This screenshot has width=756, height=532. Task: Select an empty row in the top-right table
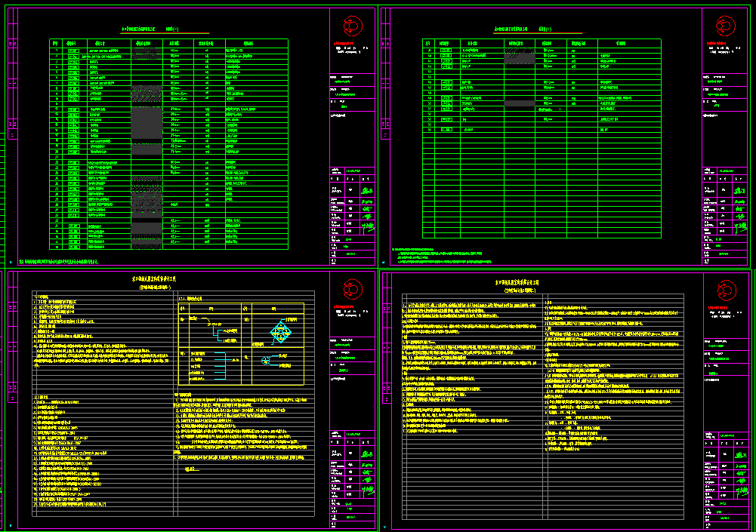[540, 189]
